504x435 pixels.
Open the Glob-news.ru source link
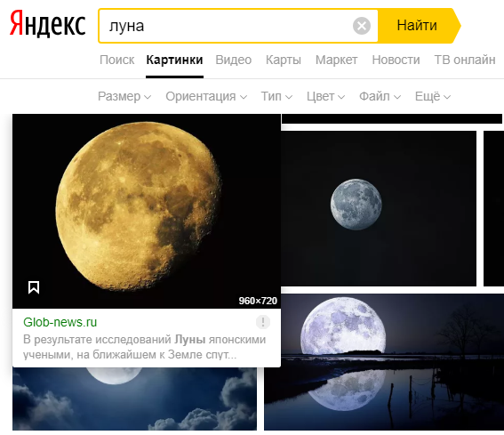coord(60,322)
